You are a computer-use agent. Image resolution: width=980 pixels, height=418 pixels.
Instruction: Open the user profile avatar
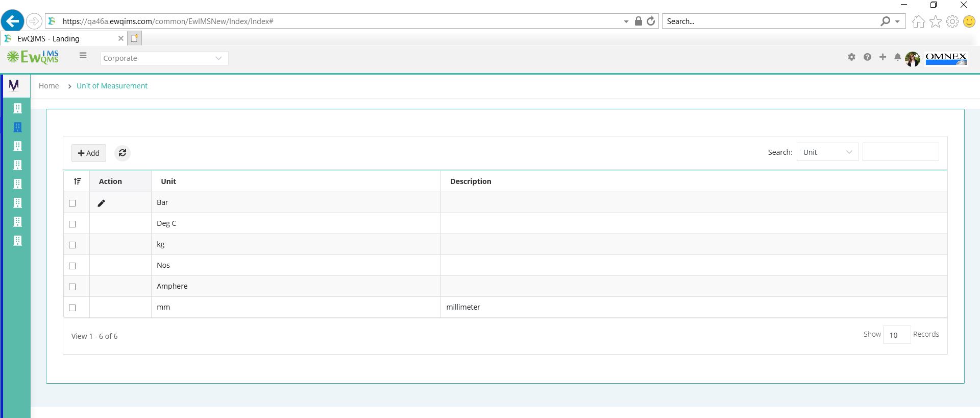click(913, 59)
